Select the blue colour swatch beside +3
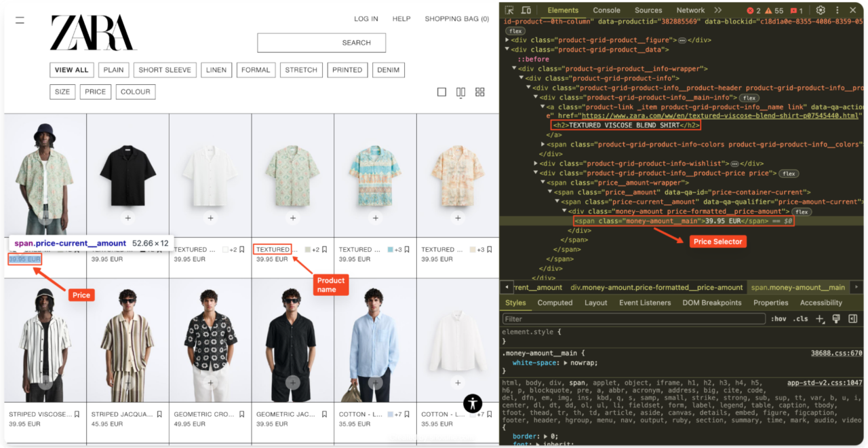Image resolution: width=868 pixels, height=448 pixels. (391, 250)
